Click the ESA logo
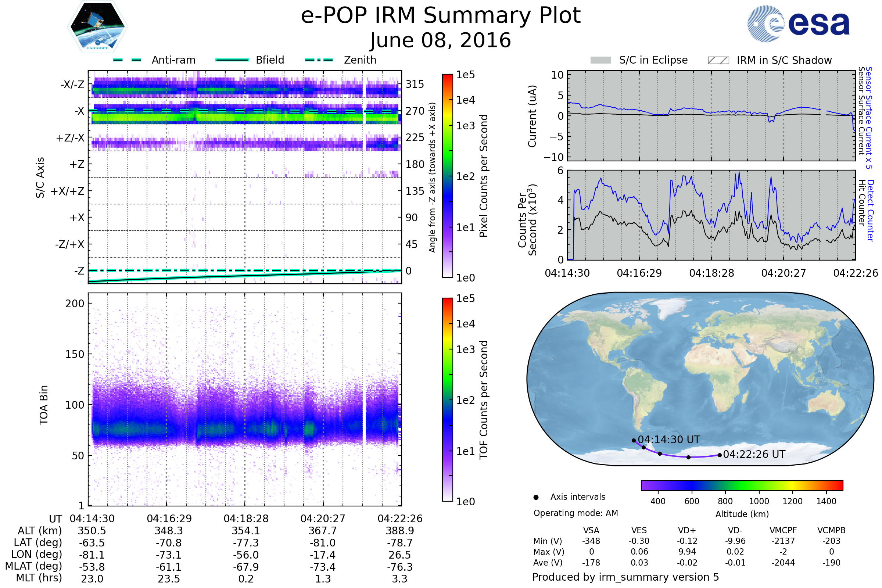The width and height of the screenshot is (882, 588). pyautogui.click(x=798, y=24)
